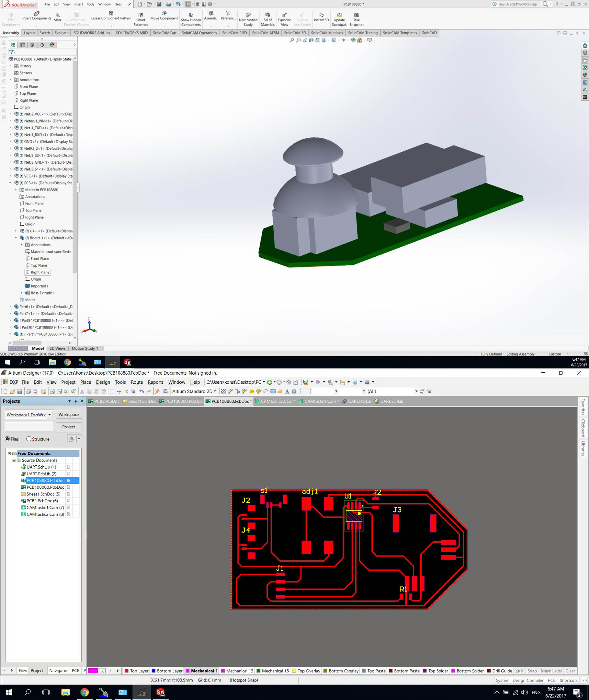Toggle the Instant3D tool

pyautogui.click(x=321, y=17)
